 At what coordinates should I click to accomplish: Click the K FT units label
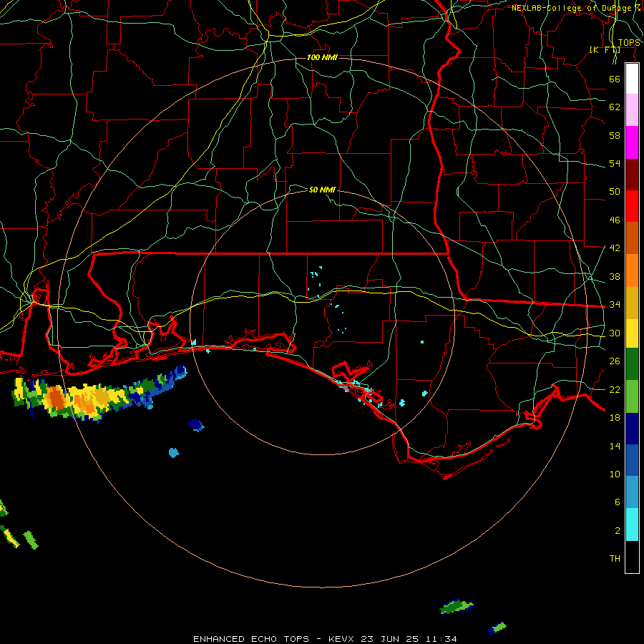605,49
